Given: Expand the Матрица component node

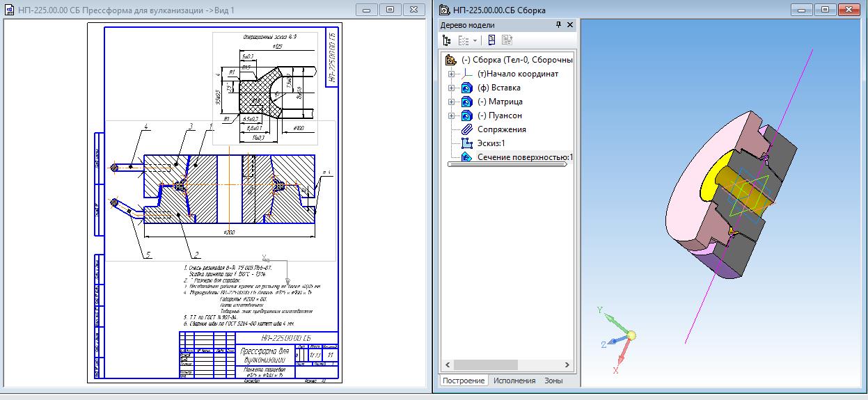Looking at the screenshot, I should (x=451, y=102).
